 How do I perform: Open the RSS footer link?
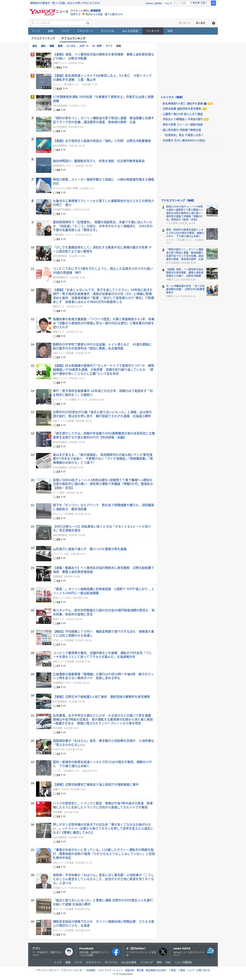coord(168,962)
